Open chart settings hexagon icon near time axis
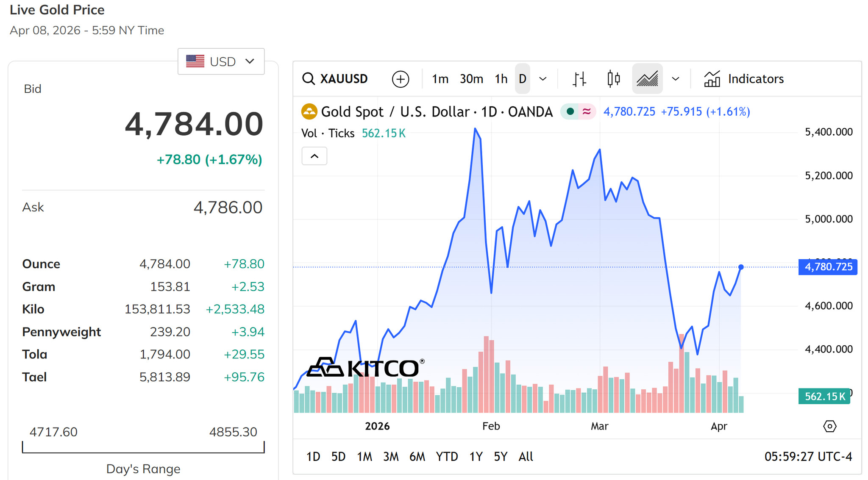This screenshot has width=868, height=480. (x=829, y=426)
